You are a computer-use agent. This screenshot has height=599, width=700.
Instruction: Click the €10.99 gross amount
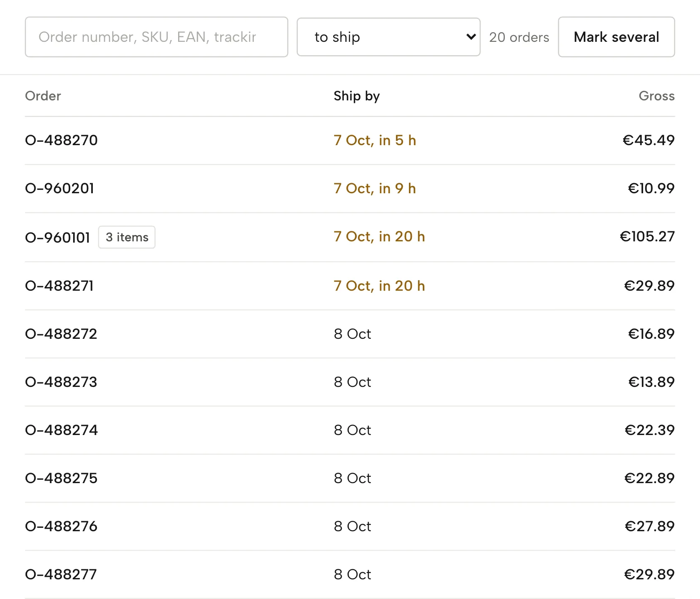(651, 188)
